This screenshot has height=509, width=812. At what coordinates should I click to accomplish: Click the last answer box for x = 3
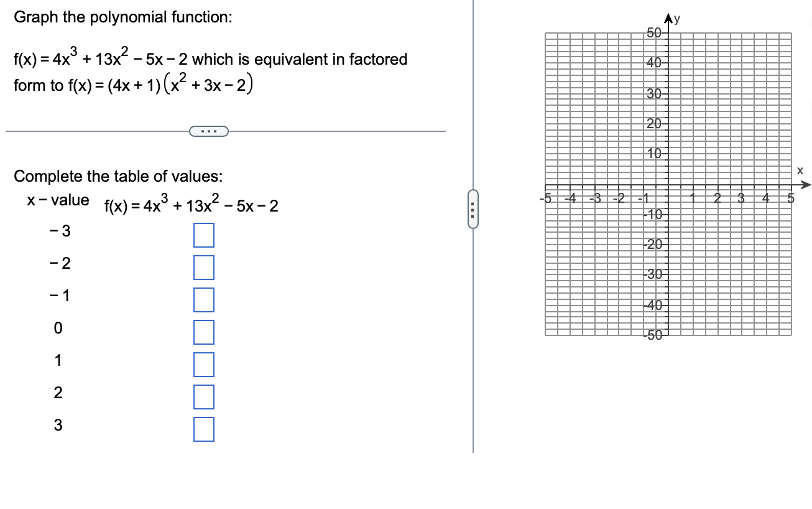203,429
